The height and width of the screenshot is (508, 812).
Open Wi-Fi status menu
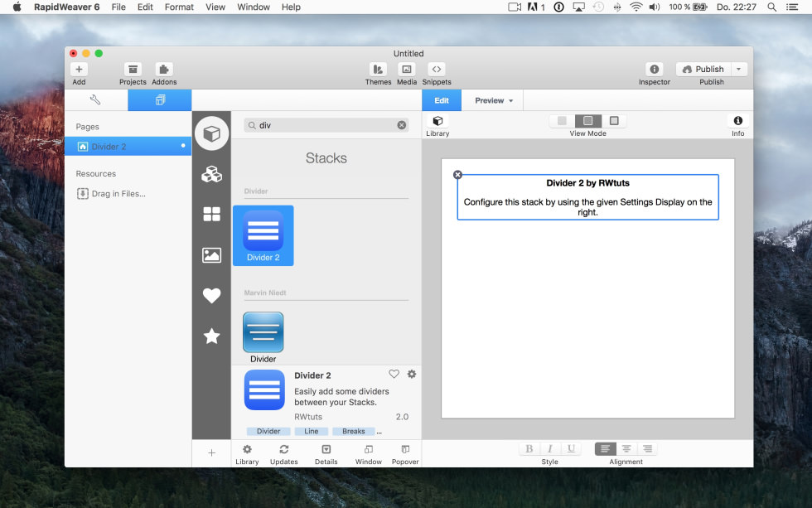636,7
